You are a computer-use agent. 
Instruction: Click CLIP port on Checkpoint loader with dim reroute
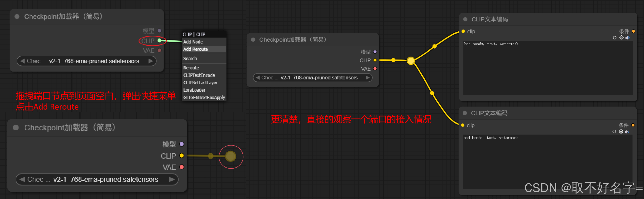pyautogui.click(x=182, y=156)
